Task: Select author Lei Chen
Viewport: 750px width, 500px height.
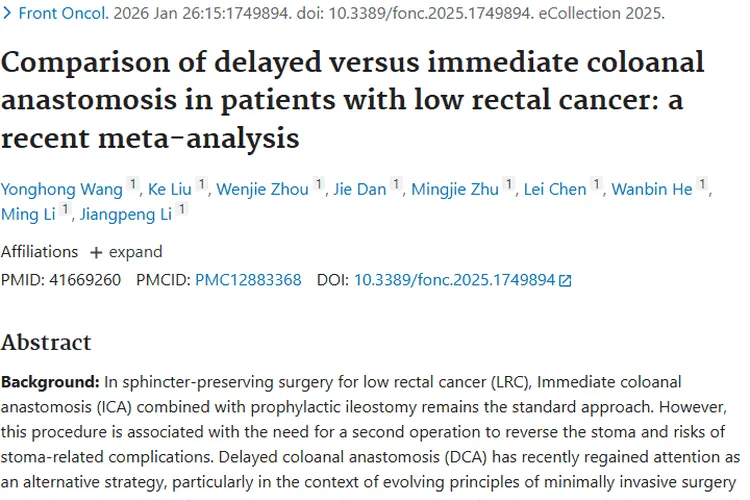Action: [555, 189]
